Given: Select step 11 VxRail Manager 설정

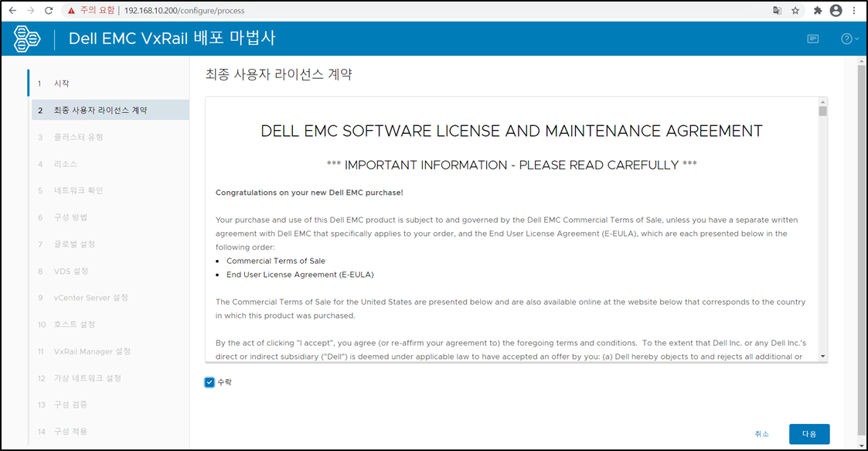Looking at the screenshot, I should (x=110, y=351).
